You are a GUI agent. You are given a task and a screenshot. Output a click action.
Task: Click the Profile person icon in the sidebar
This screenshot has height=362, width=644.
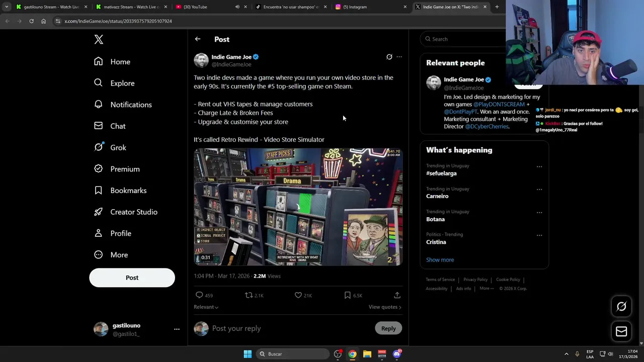[99, 233]
